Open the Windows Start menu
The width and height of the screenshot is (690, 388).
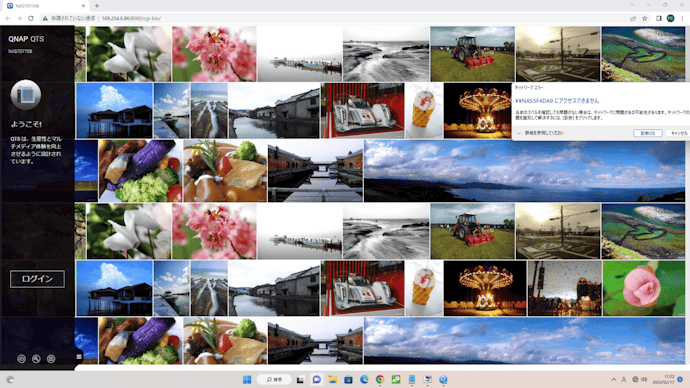247,379
